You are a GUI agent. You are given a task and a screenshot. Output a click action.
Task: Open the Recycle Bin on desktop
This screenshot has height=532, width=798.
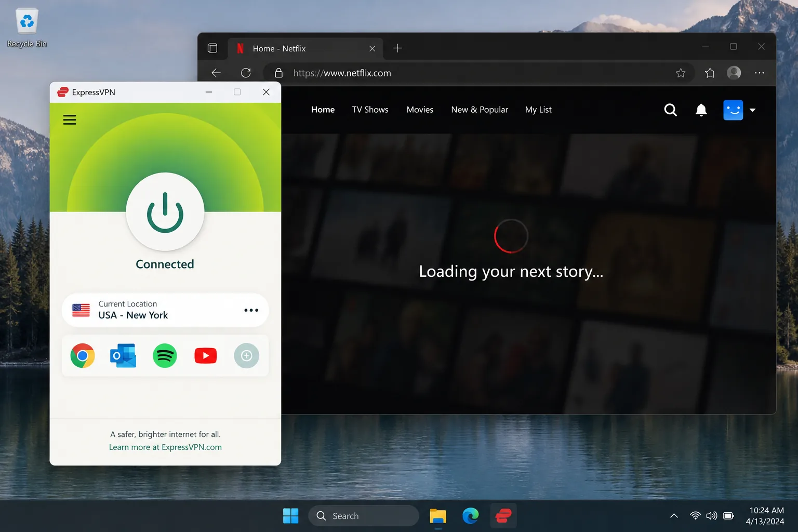[x=27, y=28]
